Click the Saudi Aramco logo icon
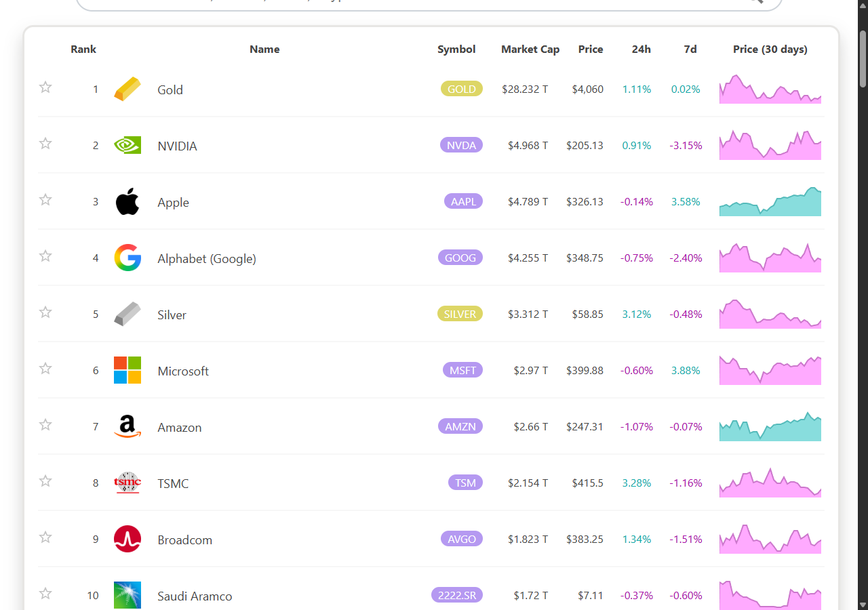Screen dimensions: 868x610 pos(127,595)
